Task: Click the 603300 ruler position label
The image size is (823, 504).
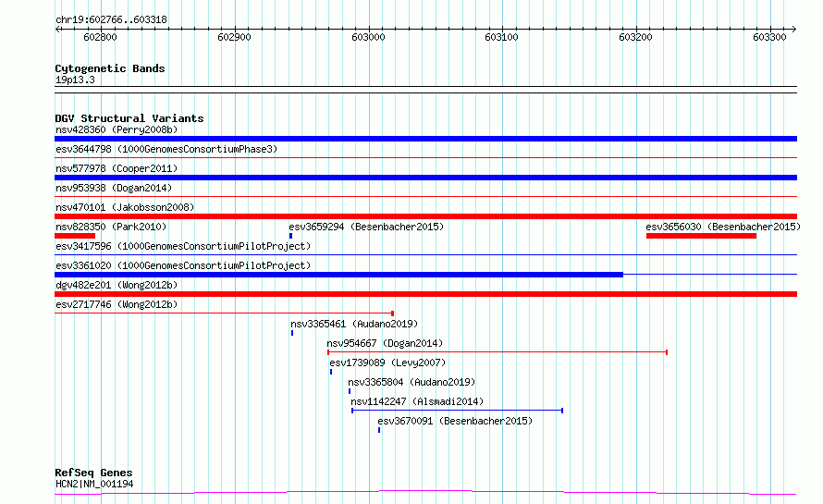Action: [x=769, y=37]
